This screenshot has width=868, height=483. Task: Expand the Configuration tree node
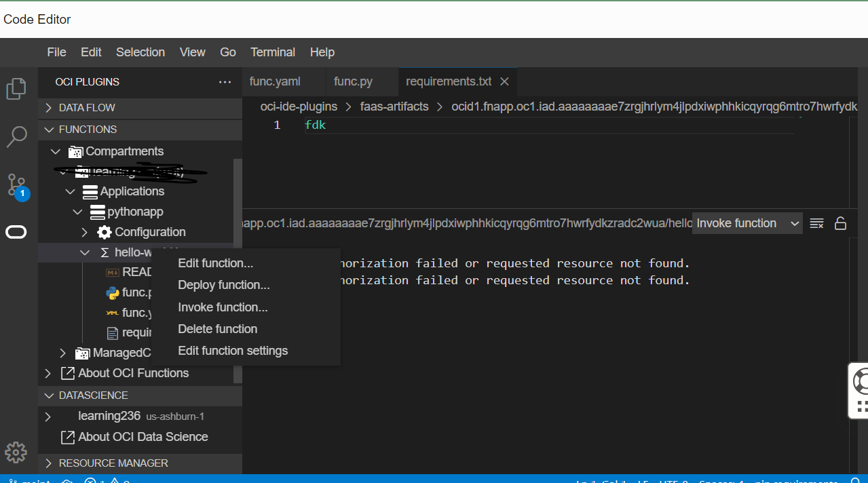(x=85, y=232)
